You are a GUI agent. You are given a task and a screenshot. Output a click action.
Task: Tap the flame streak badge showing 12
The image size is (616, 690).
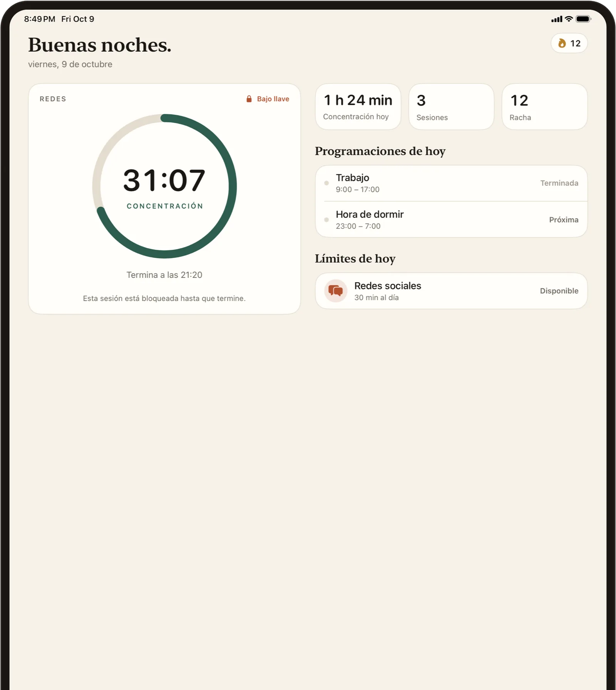pos(569,43)
